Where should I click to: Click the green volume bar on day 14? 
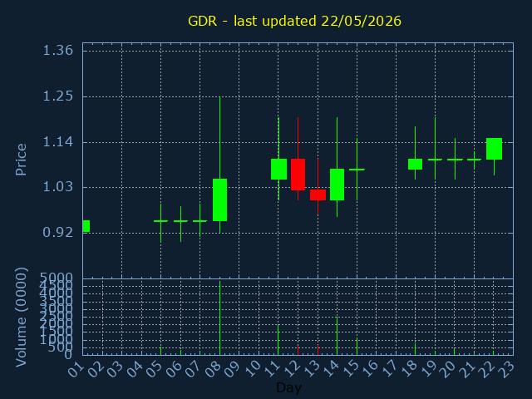point(337,336)
